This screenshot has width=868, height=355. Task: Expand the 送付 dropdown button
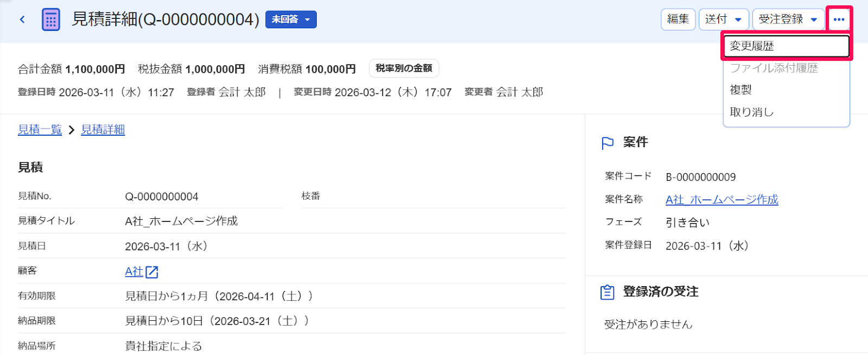point(724,20)
